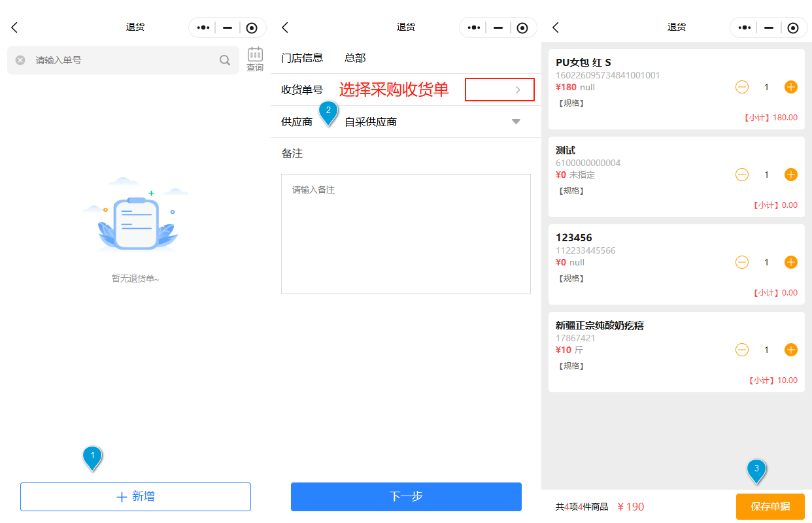Go back from the left 退货 screen
Screen dimensions: 812x523
(x=14, y=27)
